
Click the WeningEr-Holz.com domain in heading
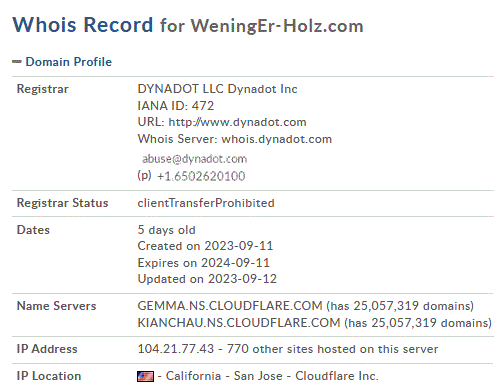pyautogui.click(x=277, y=26)
